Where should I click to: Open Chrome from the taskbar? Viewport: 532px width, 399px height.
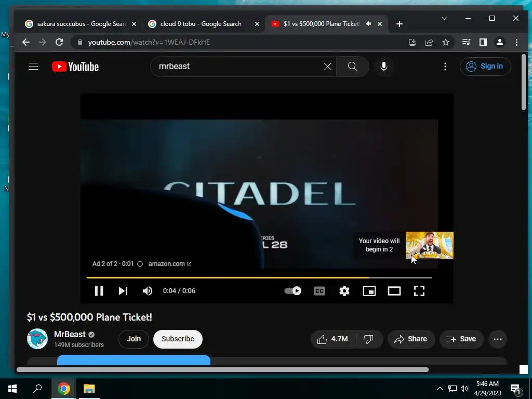(63, 389)
